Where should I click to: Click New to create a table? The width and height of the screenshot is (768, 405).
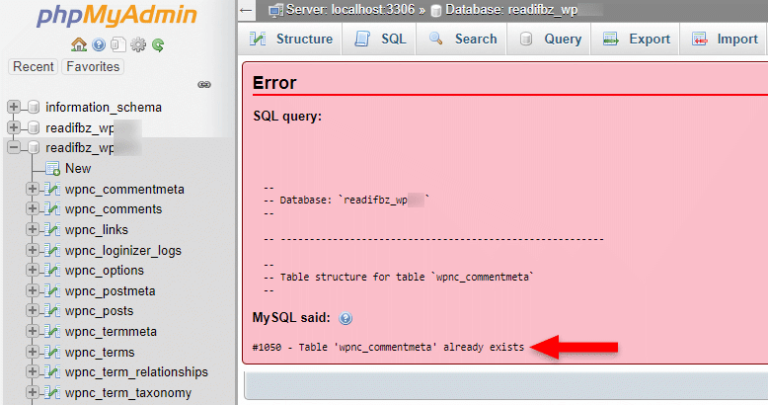pos(77,168)
